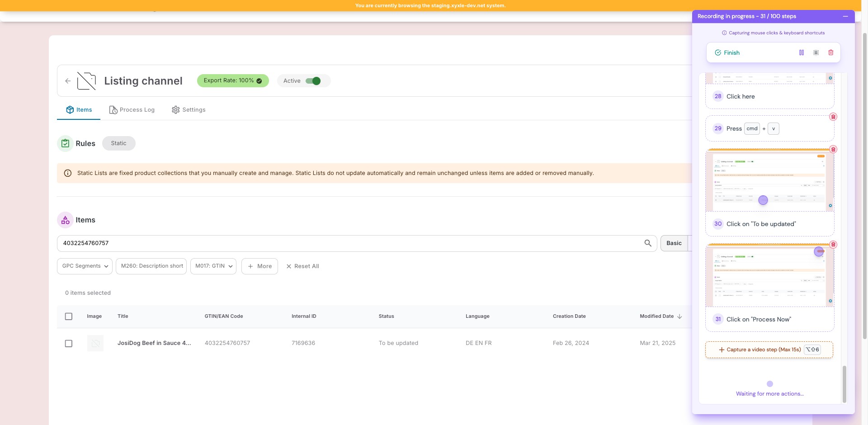Image resolution: width=868 pixels, height=425 pixels.
Task: Click the trash icon next to Finish
Action: 830,53
